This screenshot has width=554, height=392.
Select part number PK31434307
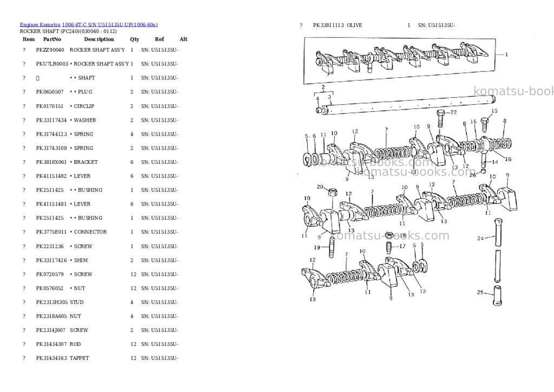(51, 344)
